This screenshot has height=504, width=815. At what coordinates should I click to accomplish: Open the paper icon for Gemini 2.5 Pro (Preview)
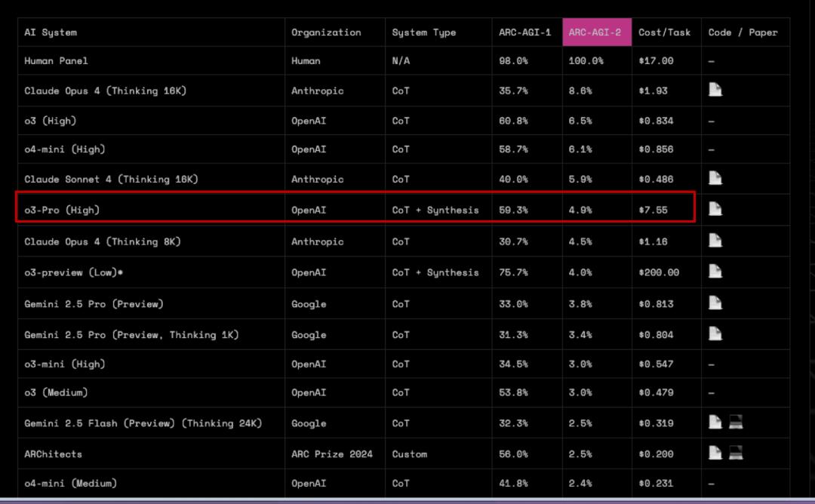click(715, 303)
